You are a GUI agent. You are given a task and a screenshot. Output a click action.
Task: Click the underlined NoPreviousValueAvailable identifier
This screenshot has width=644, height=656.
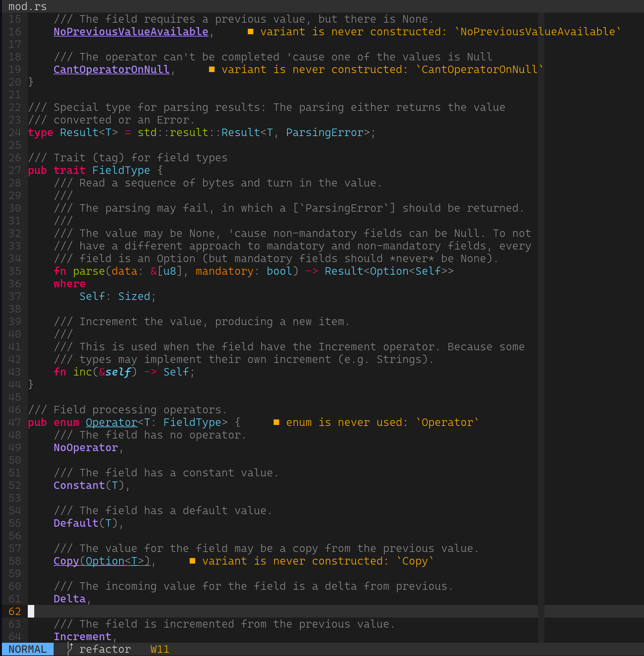pyautogui.click(x=131, y=31)
